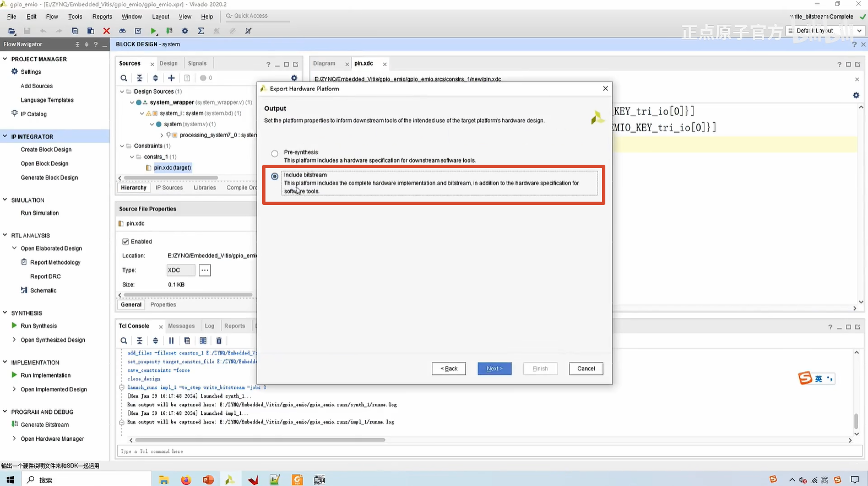The width and height of the screenshot is (868, 486).
Task: Select the Pre-synthesis radio option
Action: [275, 154]
